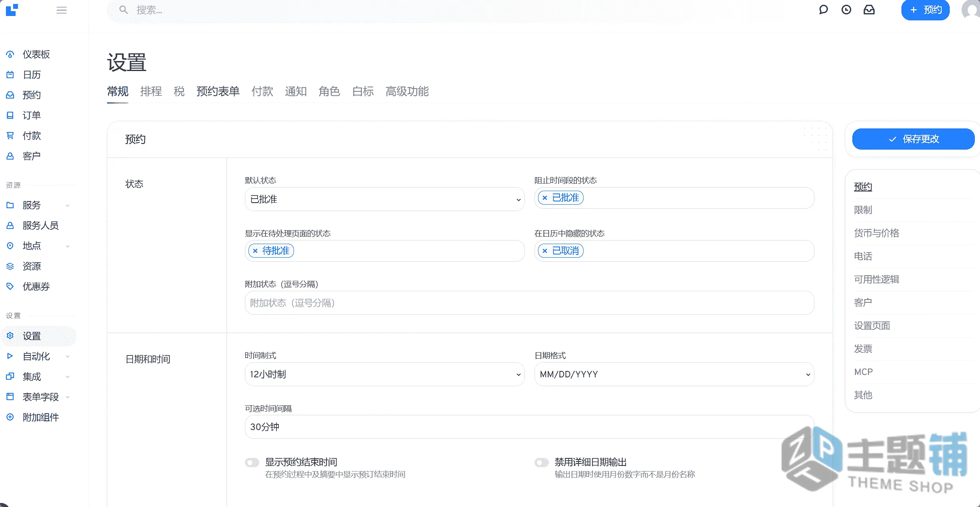Image resolution: width=980 pixels, height=507 pixels.
Task: Click the search magnifier icon
Action: click(x=124, y=10)
